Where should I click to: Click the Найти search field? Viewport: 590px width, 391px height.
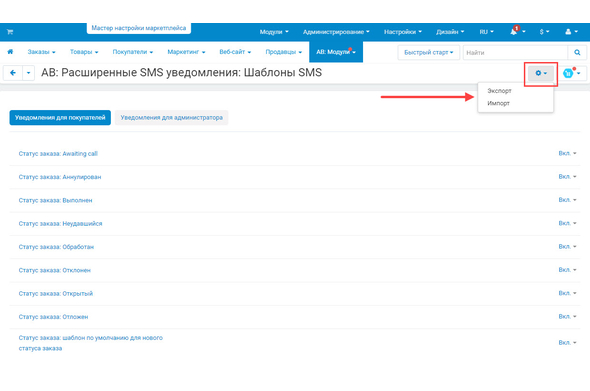(515, 52)
